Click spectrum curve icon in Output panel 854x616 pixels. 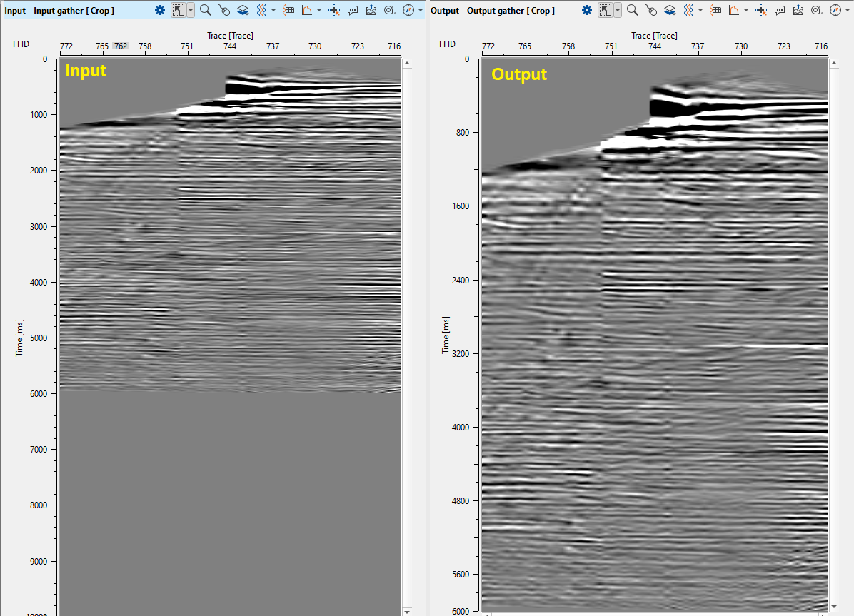(x=733, y=10)
